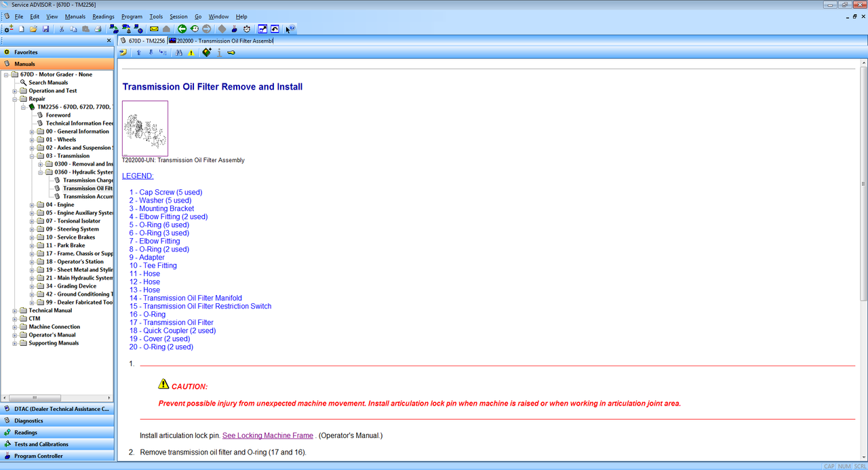Click the gear-with-plus icon in main toolbar
The height and width of the screenshot is (470, 868).
point(9,29)
